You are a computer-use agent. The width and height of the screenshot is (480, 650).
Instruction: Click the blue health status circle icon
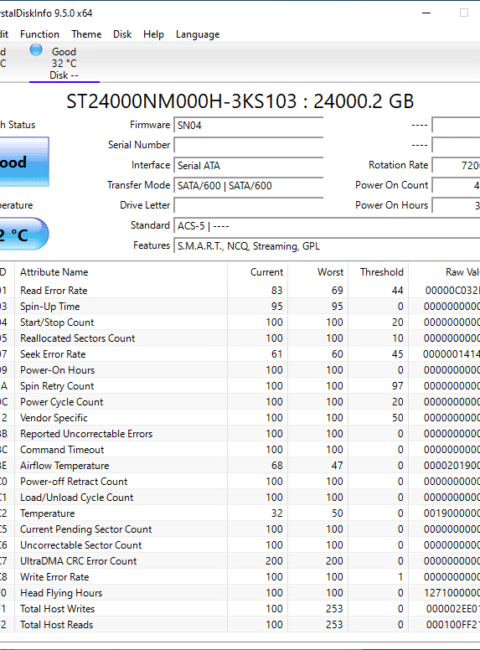[x=36, y=50]
